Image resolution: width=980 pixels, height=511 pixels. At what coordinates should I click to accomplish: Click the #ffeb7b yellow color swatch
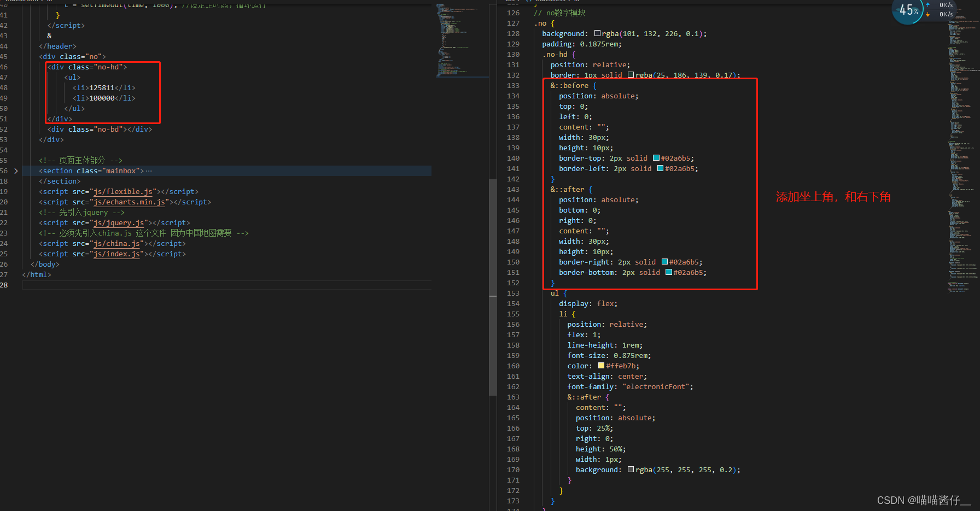coord(601,366)
